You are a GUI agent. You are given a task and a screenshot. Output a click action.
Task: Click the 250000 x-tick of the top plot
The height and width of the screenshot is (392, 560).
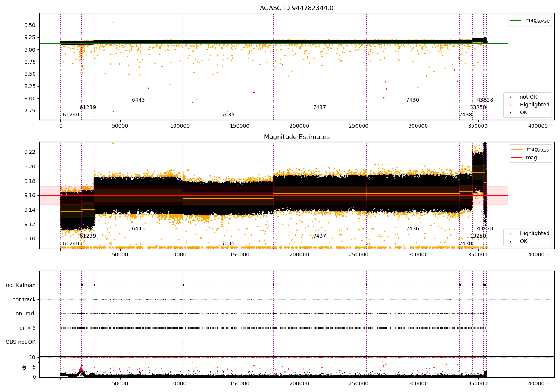359,126
